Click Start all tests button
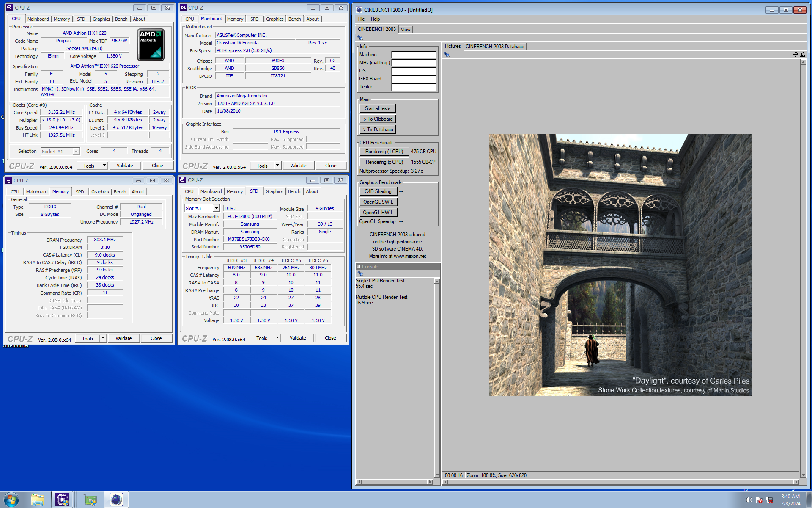 tap(378, 108)
